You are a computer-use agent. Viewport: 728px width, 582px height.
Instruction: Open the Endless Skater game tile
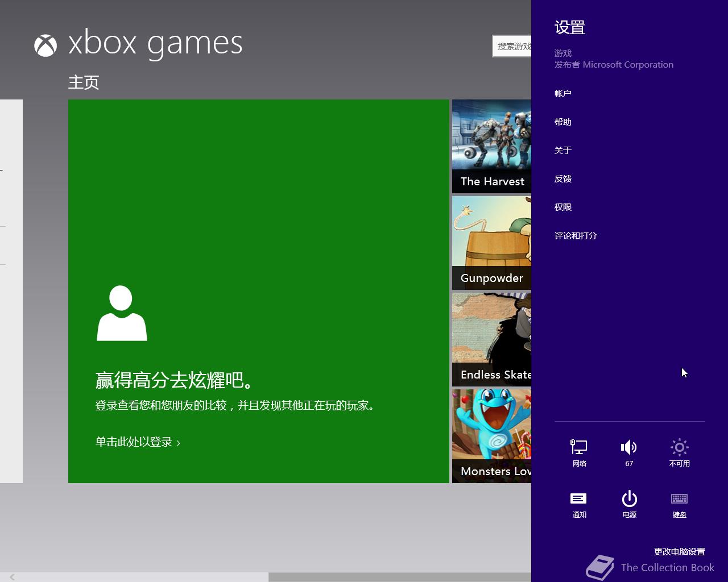point(491,340)
